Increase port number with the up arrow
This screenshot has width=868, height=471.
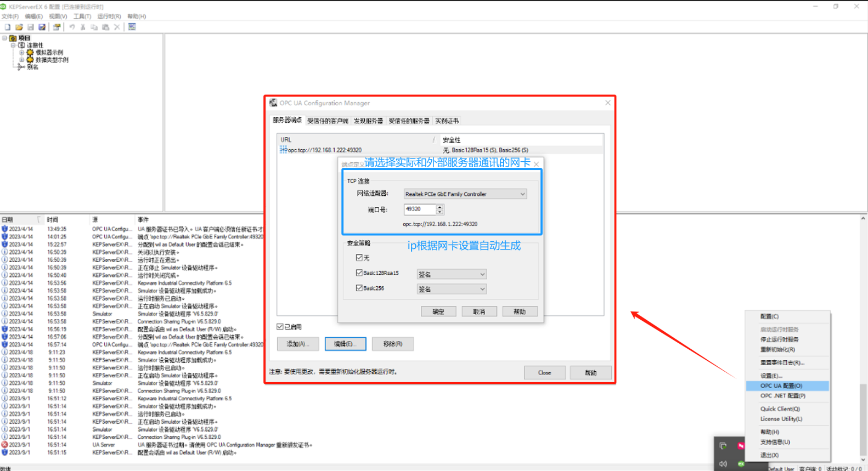[439, 207]
